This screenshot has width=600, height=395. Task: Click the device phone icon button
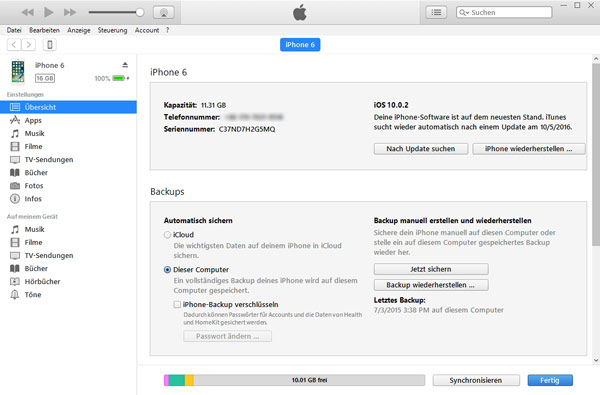pos(50,45)
